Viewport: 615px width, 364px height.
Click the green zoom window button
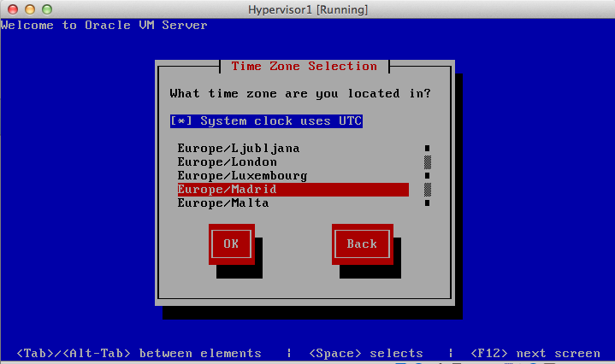pyautogui.click(x=45, y=9)
